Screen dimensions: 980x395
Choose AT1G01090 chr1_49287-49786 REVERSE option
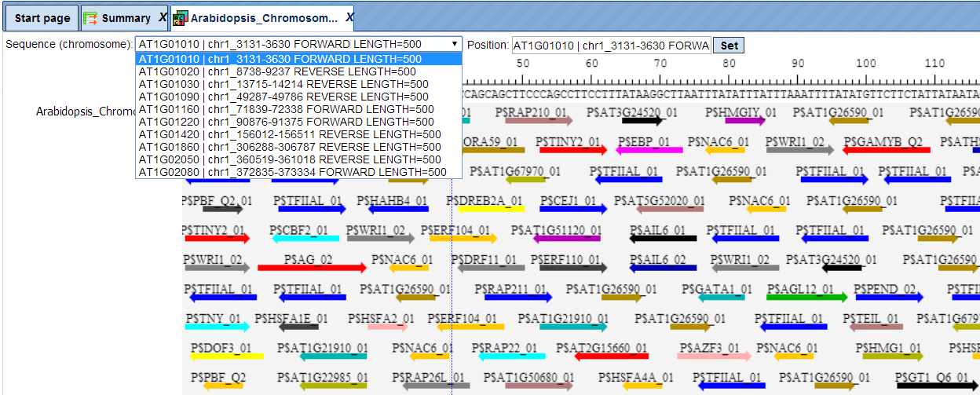pos(298,97)
